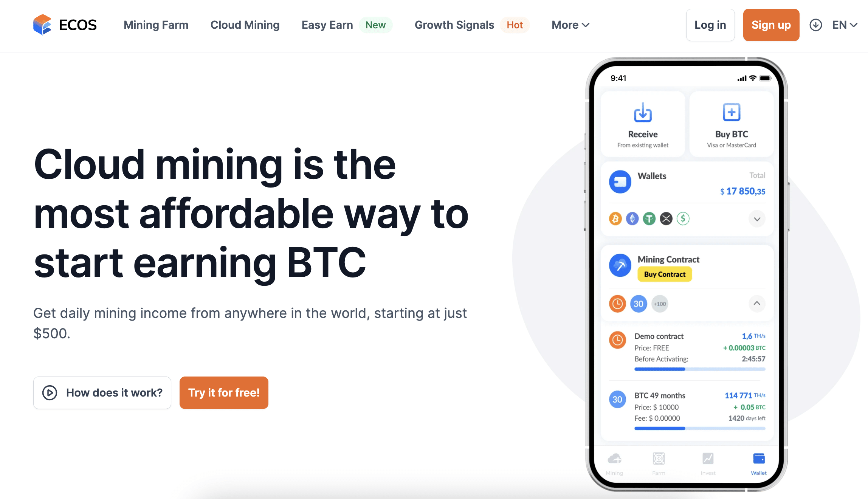Toggle the 30-day contract duration selector
Image resolution: width=868 pixels, height=499 pixels.
[x=638, y=303]
